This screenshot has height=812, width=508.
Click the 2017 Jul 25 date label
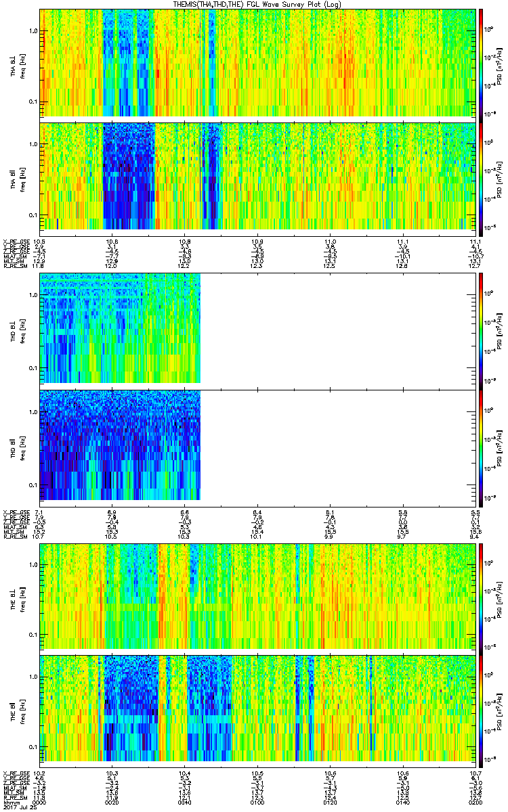click(19, 807)
